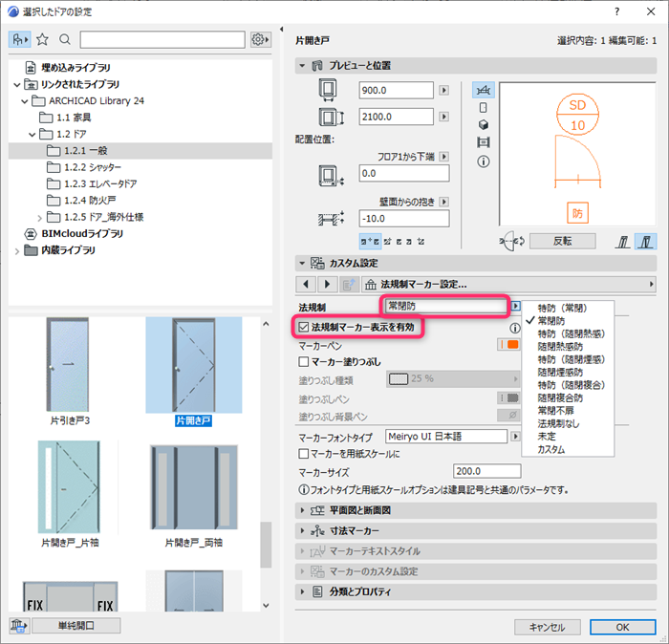Click the door rotation orientation icon

511,242
